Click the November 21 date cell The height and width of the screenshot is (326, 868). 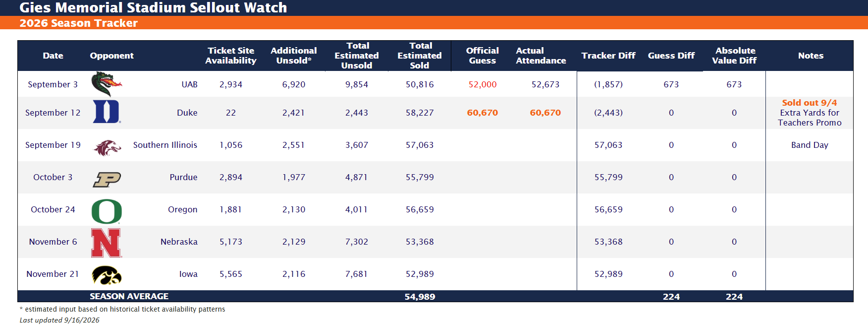(x=53, y=274)
